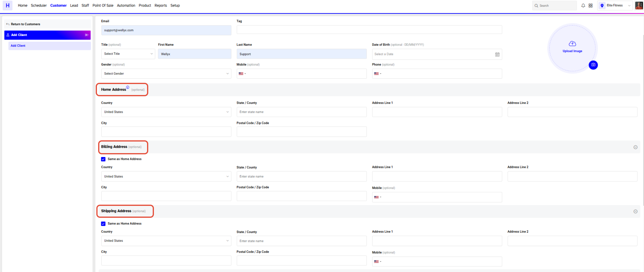The image size is (644, 272).
Task: Open the Scheduler menu
Action: pos(39,5)
